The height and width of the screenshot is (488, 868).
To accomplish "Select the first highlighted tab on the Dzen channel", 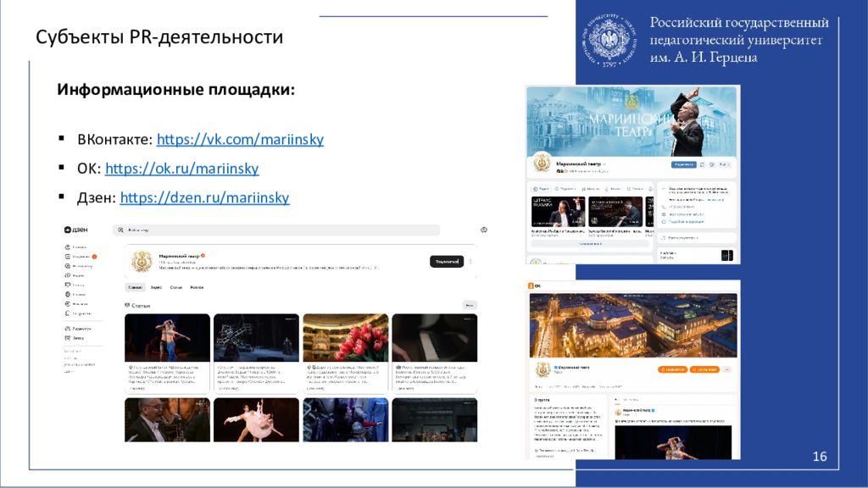I will coord(135,287).
